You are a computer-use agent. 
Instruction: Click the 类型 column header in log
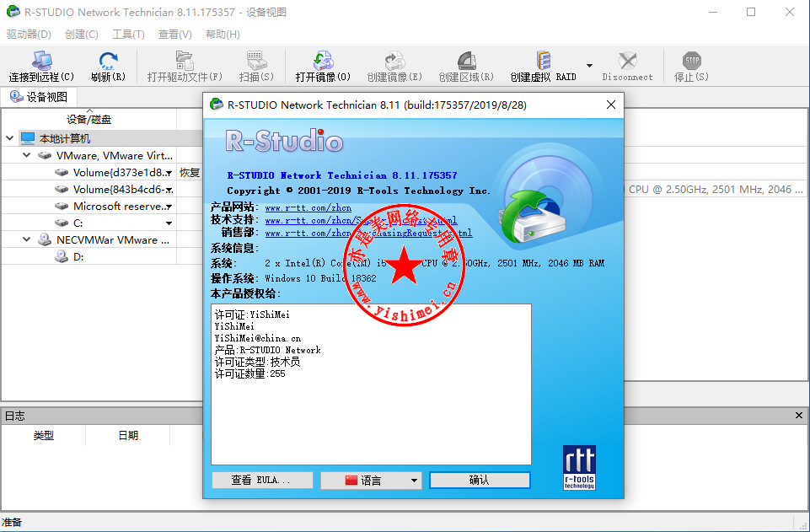click(x=43, y=435)
